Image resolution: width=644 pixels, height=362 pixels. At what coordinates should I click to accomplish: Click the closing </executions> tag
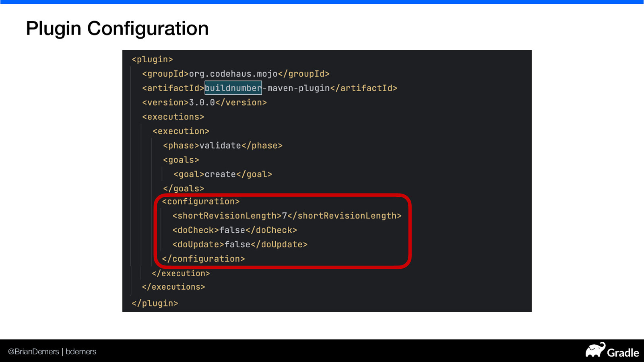tap(173, 287)
